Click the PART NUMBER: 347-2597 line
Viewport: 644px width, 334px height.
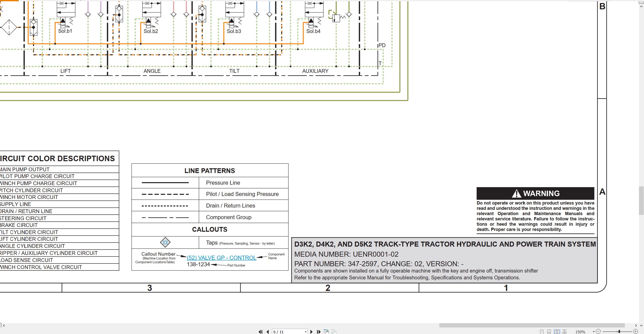(x=379, y=264)
